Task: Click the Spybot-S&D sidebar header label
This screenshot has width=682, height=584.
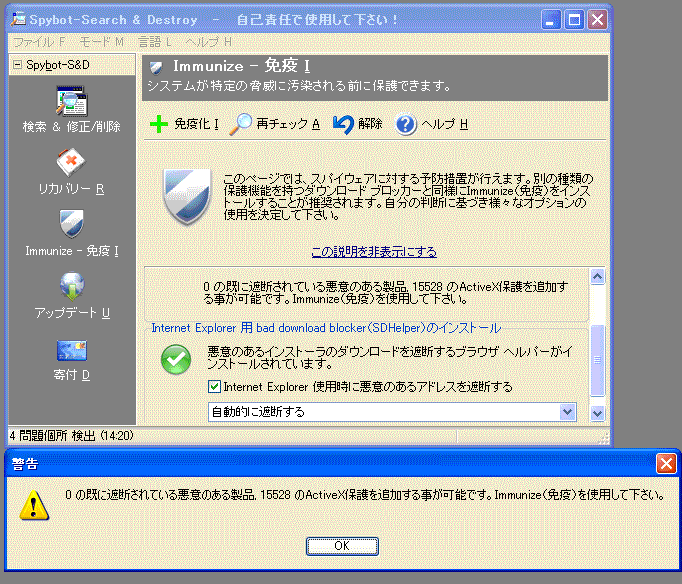Action: [58, 65]
